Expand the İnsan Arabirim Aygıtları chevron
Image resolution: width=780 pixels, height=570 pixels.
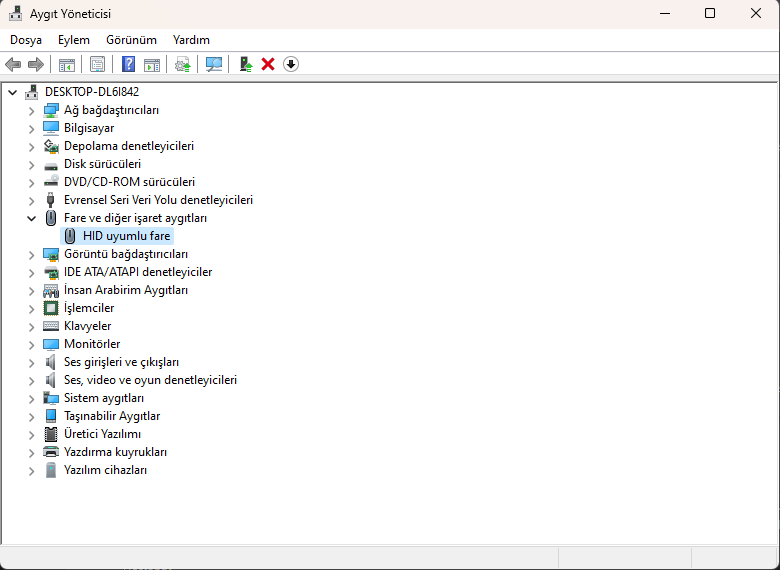[x=31, y=290]
